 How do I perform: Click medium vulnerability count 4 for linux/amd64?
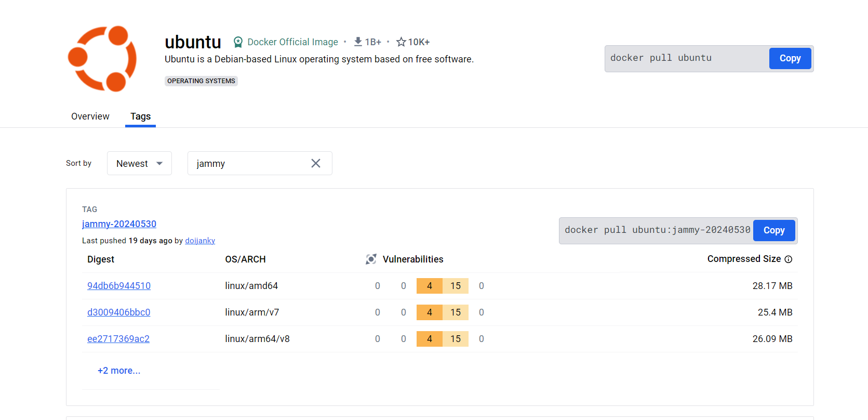(430, 286)
